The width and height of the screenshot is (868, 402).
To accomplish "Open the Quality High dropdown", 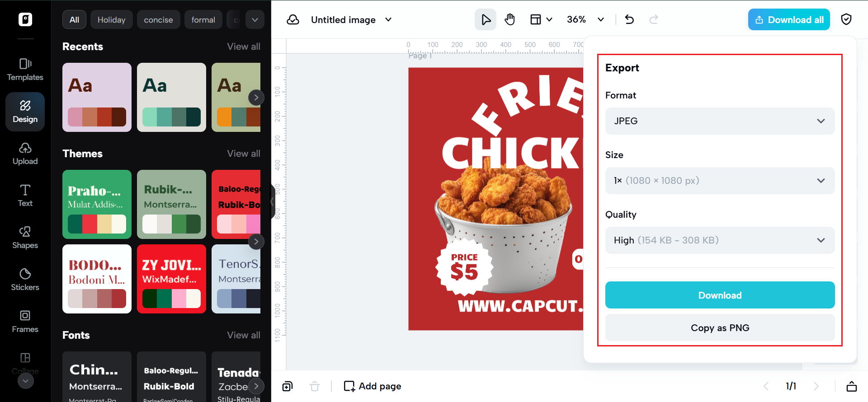I will point(720,240).
